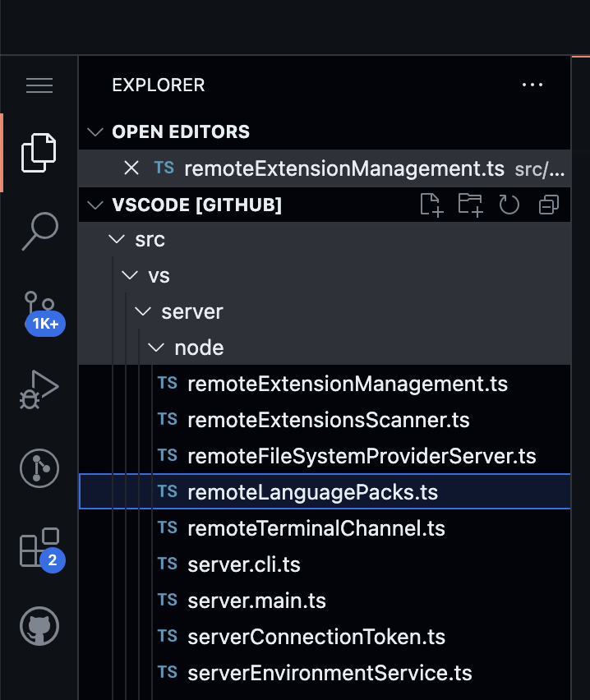Open remoteFileSystemProviderServer.ts file
The width and height of the screenshot is (590, 700).
[x=325, y=456]
